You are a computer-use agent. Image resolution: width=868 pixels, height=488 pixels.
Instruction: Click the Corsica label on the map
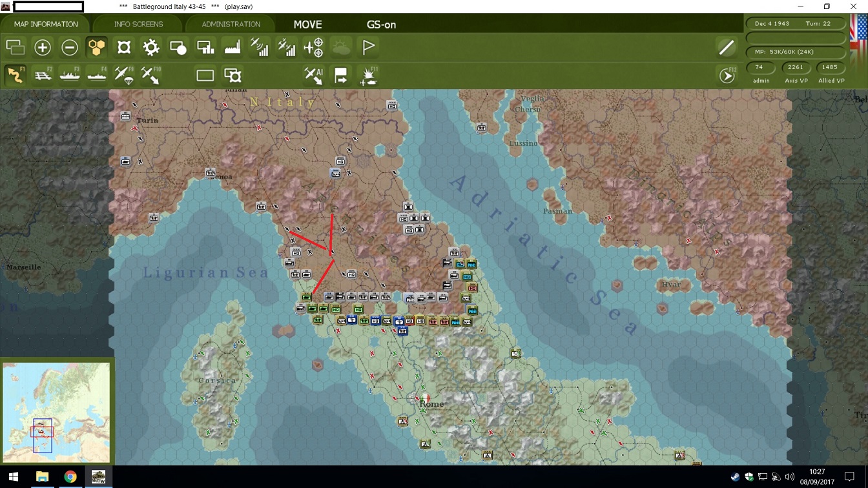pyautogui.click(x=217, y=380)
